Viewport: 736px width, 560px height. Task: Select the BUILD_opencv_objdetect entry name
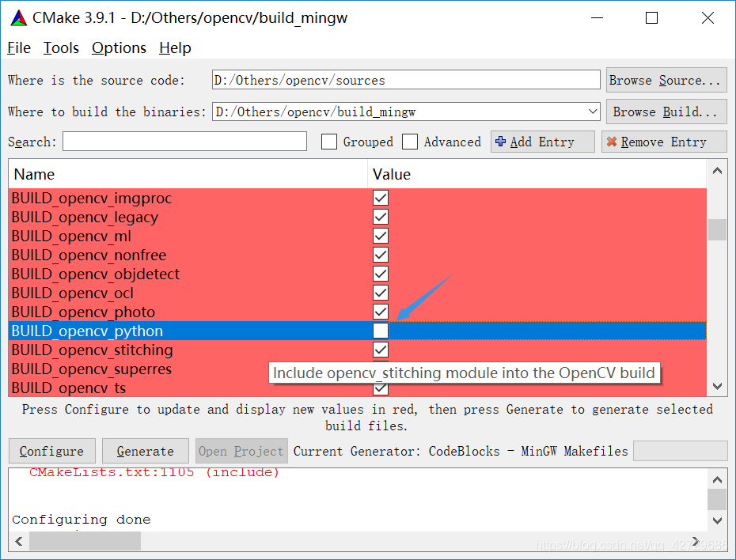(x=95, y=274)
